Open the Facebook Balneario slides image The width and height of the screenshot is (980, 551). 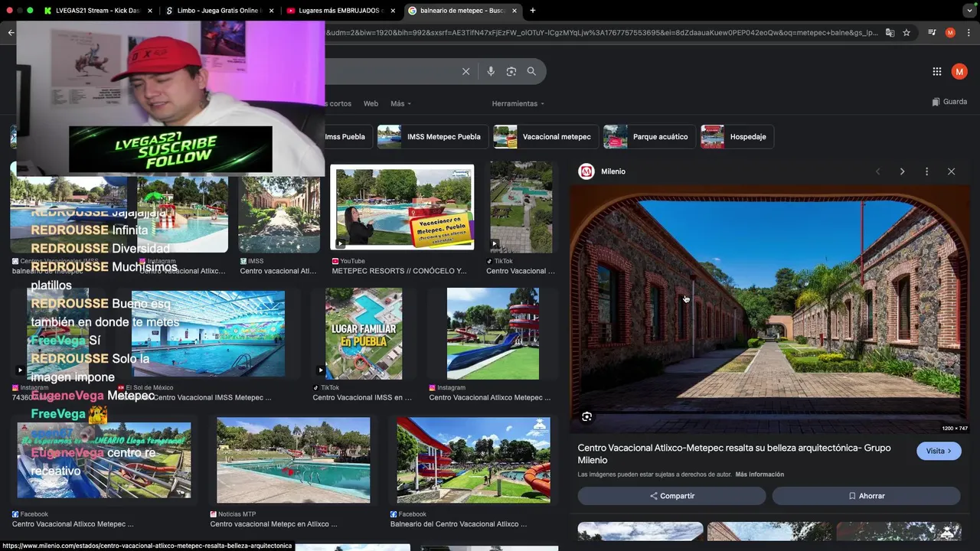pyautogui.click(x=473, y=460)
